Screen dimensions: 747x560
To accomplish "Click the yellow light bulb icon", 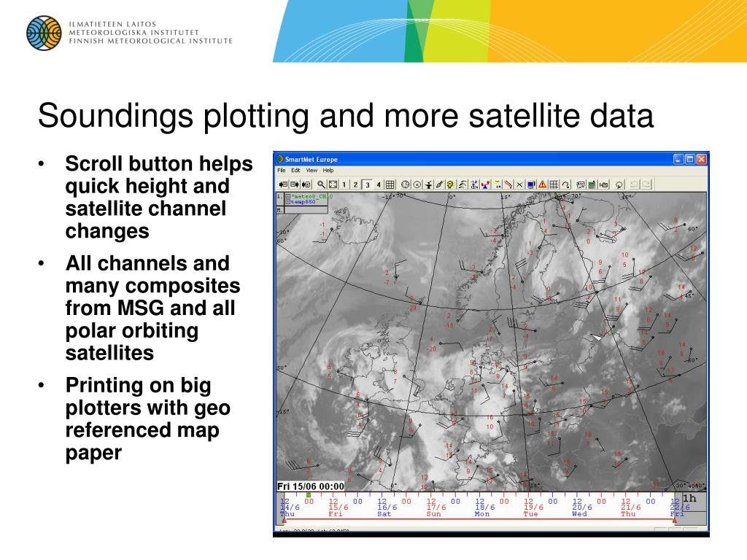I will (450, 184).
